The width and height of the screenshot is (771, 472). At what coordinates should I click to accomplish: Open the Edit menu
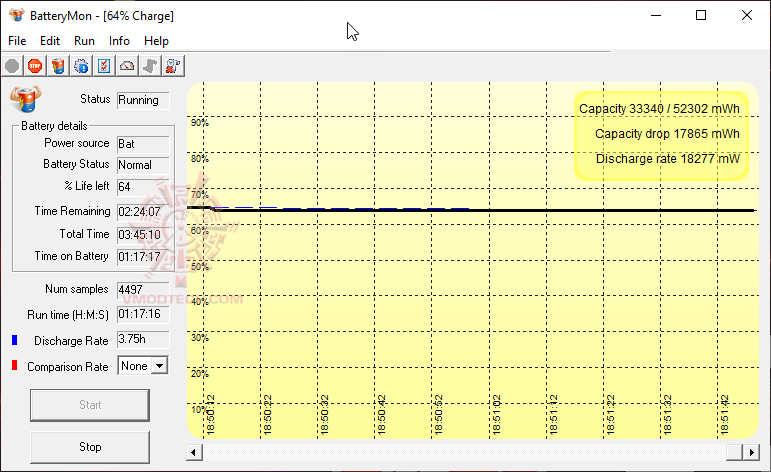pyautogui.click(x=50, y=41)
